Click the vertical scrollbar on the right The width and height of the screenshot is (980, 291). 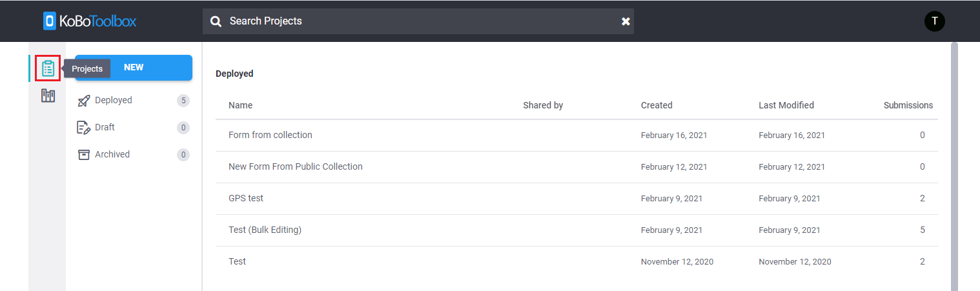tap(954, 166)
